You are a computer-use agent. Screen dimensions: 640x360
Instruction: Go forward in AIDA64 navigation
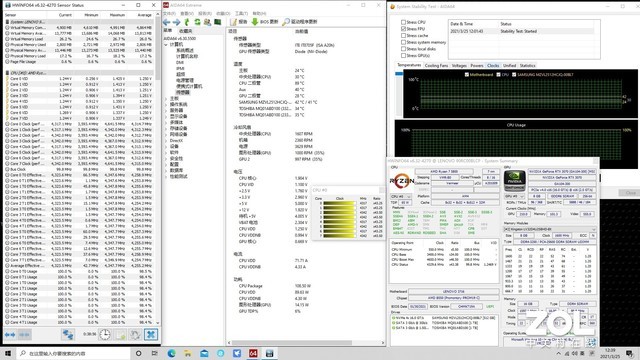coord(176,22)
